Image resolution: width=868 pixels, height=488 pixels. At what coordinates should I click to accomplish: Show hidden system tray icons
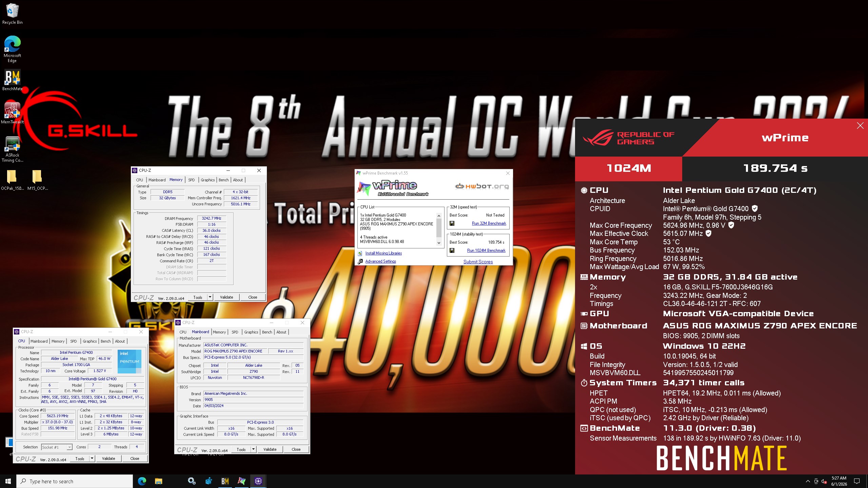click(x=808, y=481)
